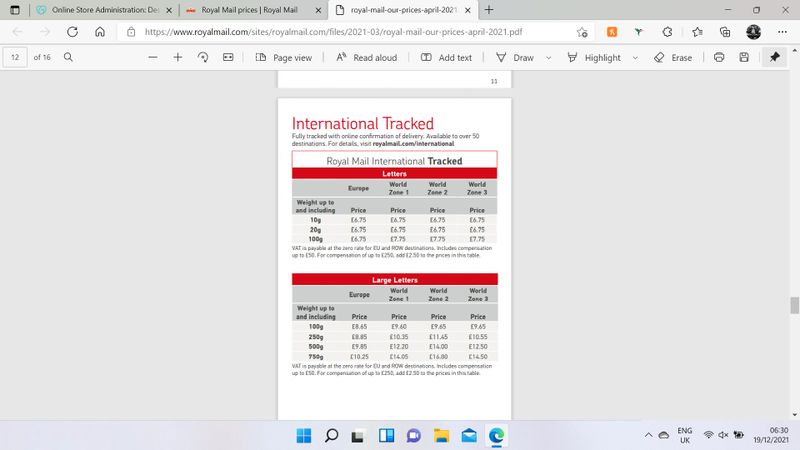Open Windows taskbar Search
The image size is (800, 450).
point(331,436)
